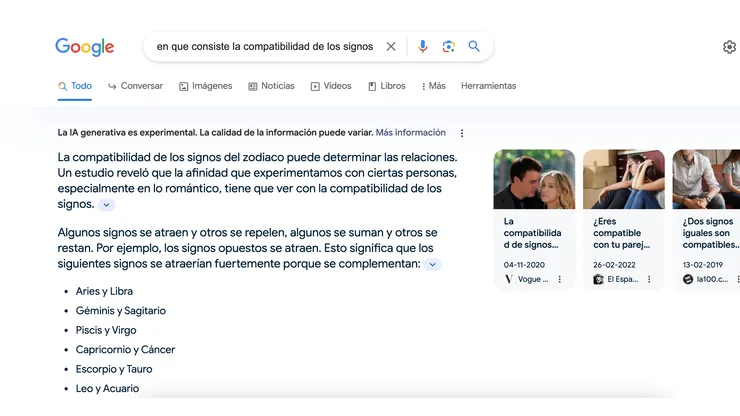Expand the chevron after 'se complementan:'

point(432,264)
